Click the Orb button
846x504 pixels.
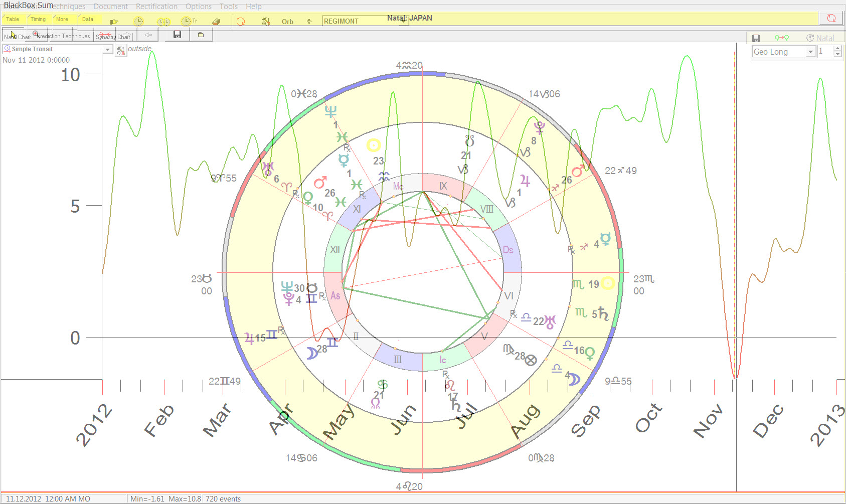point(287,22)
